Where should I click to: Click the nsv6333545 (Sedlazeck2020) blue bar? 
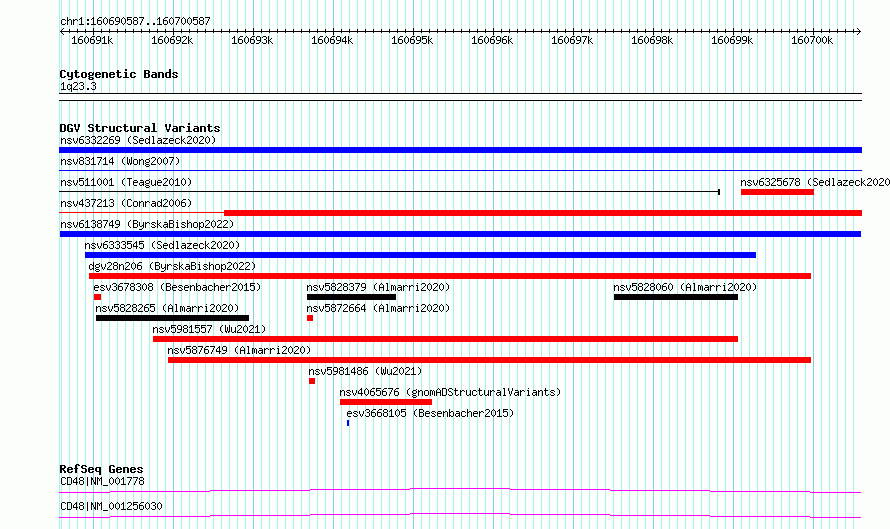pos(420,255)
